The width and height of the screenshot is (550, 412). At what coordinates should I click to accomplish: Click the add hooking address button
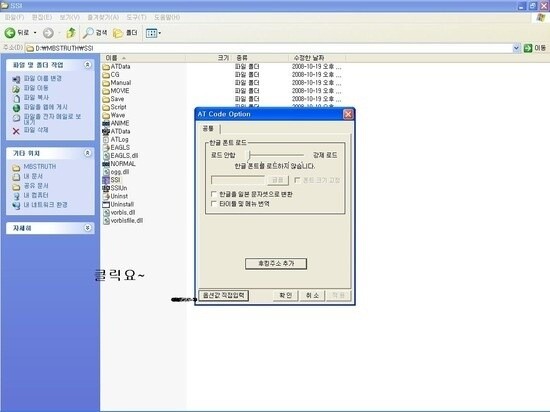pos(276,264)
